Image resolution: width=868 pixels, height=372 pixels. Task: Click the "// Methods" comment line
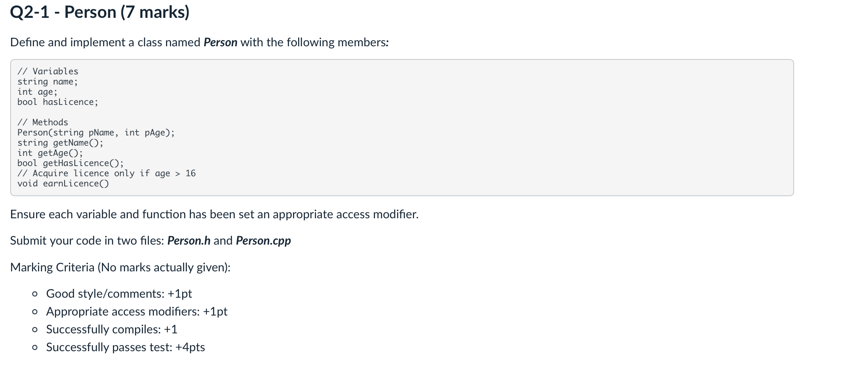tap(42, 122)
